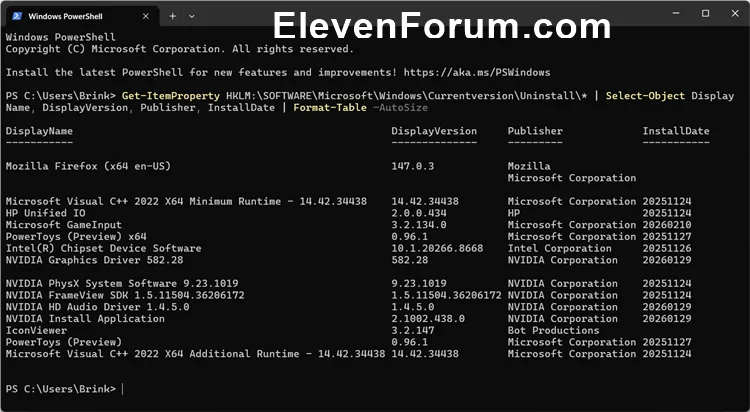750x412 pixels.
Task: Open the https://aka.ms/PSWindows link
Action: [477, 72]
